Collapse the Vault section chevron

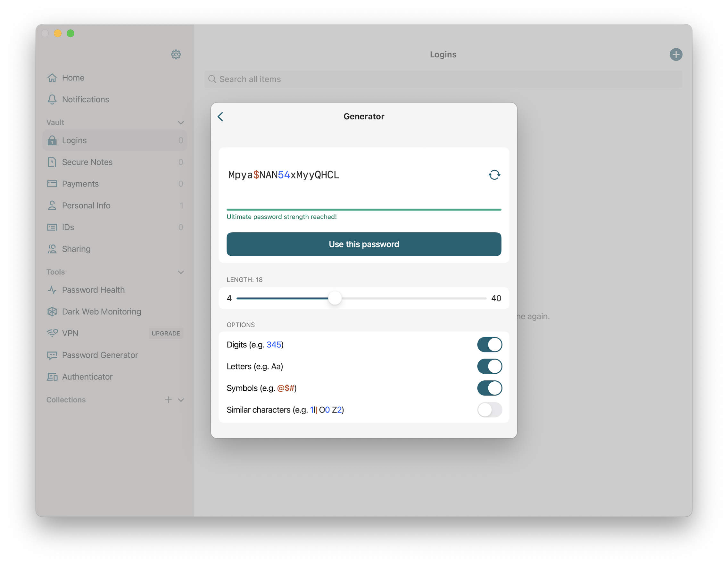181,123
